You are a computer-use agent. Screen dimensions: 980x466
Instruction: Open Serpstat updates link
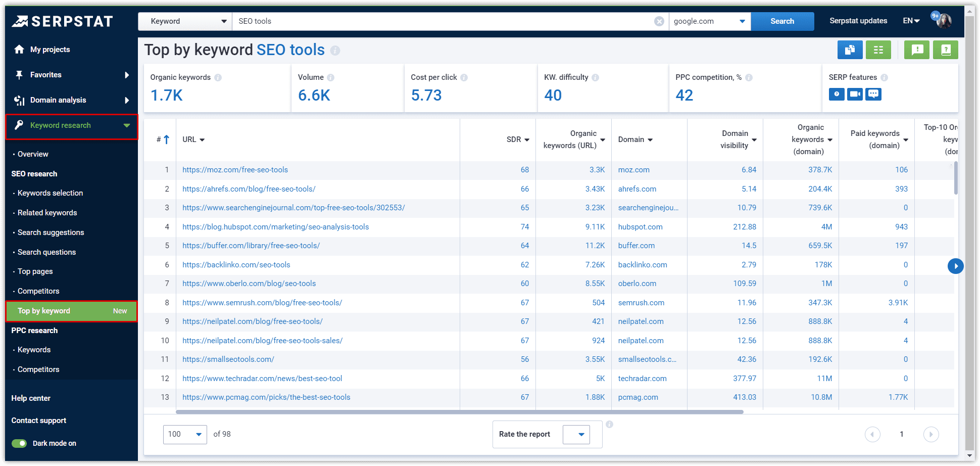(x=858, y=21)
